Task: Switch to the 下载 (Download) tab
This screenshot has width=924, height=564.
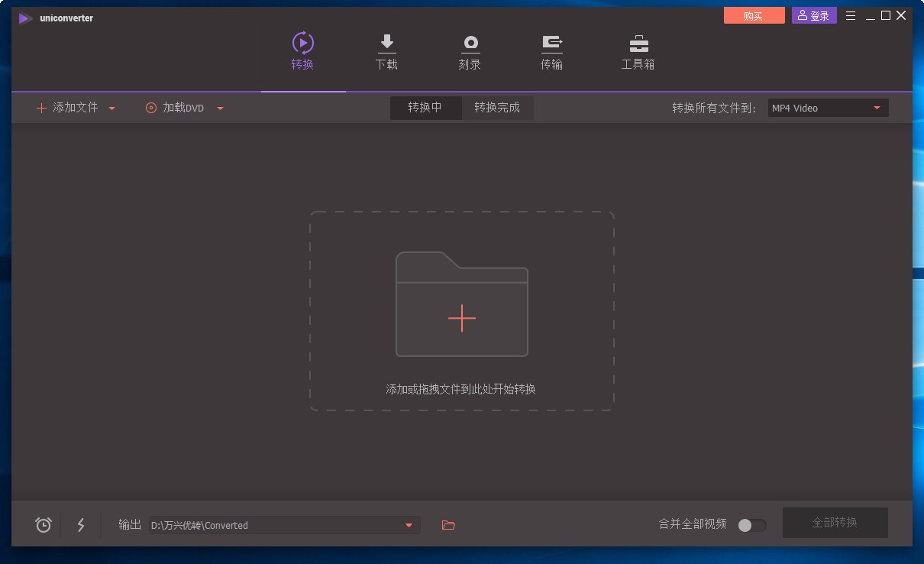Action: pos(386,53)
